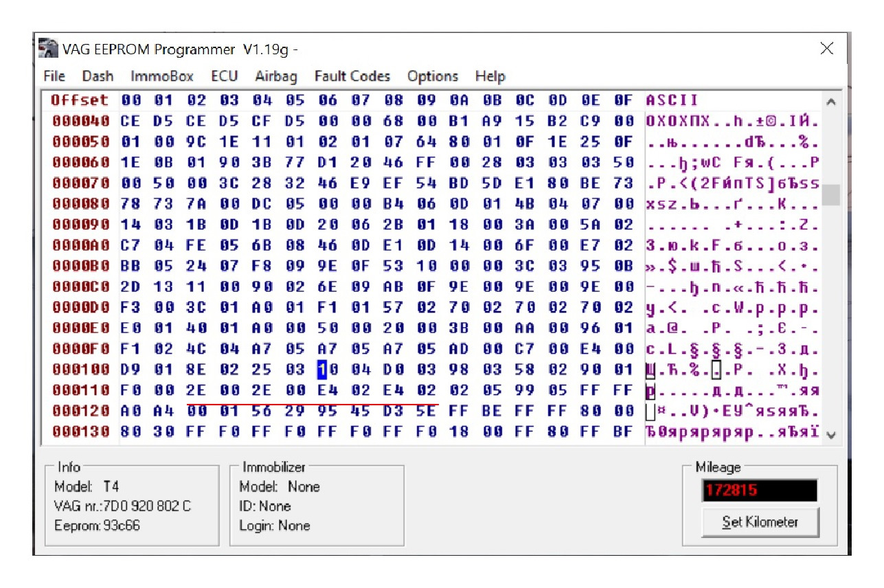Select byte FE in row 0000A0
Image resolution: width=884 pixels, height=588 pixels.
[x=196, y=245]
